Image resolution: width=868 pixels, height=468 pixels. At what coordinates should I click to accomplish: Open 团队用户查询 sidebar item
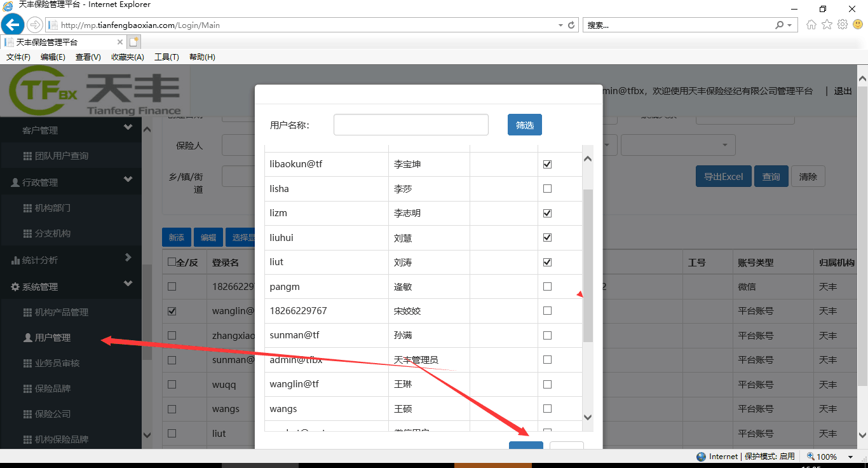61,156
